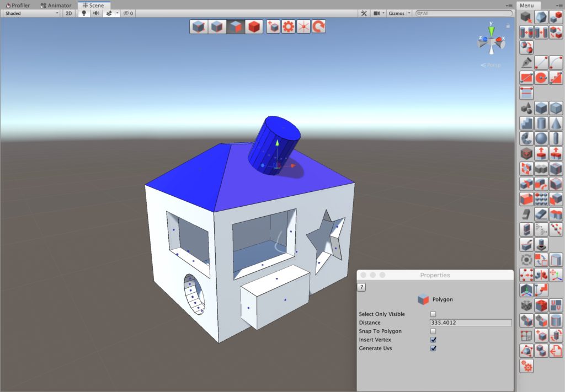Viewport: 565px width, 392px height.
Task: Click the Object selection mode red cube
Action: coord(254,26)
